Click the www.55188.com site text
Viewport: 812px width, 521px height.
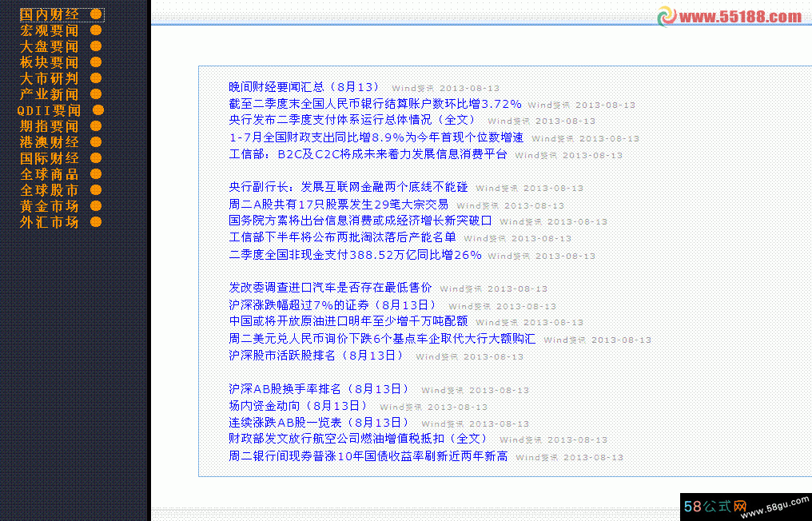click(x=741, y=17)
